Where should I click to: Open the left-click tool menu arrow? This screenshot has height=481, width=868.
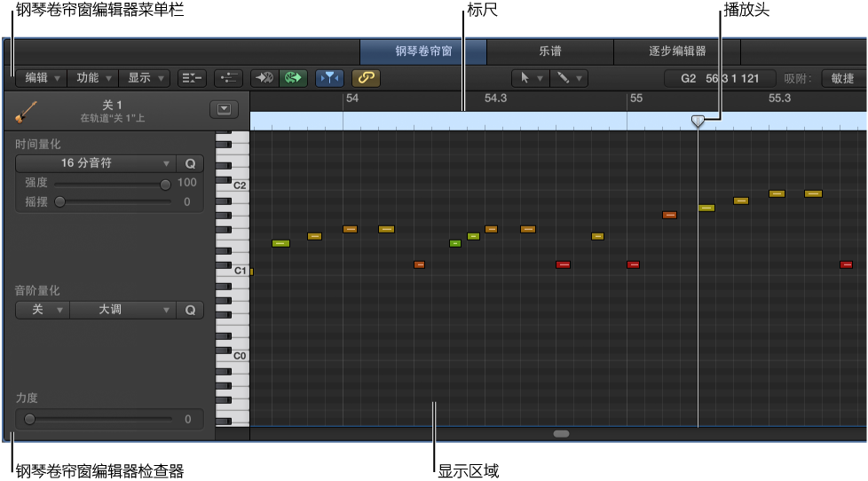coord(540,79)
